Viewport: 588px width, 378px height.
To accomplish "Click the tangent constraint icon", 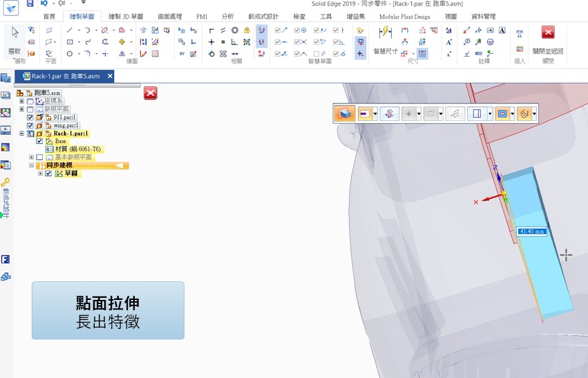I will coord(211,54).
